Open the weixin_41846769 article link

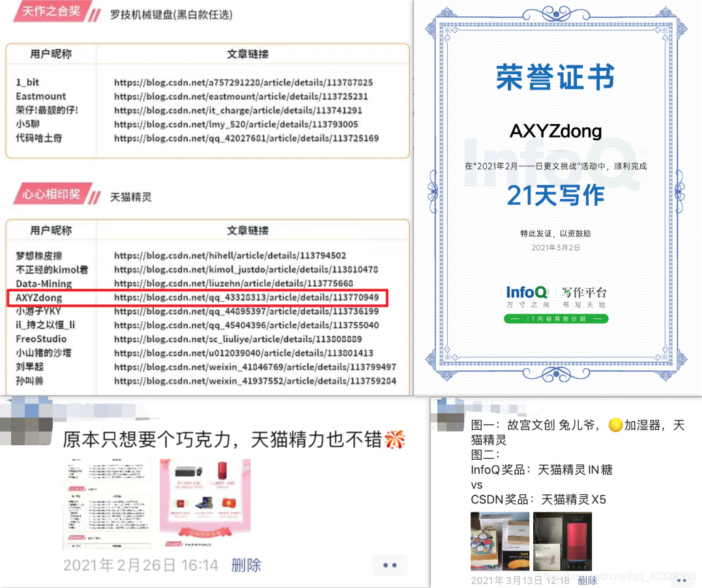click(255, 367)
